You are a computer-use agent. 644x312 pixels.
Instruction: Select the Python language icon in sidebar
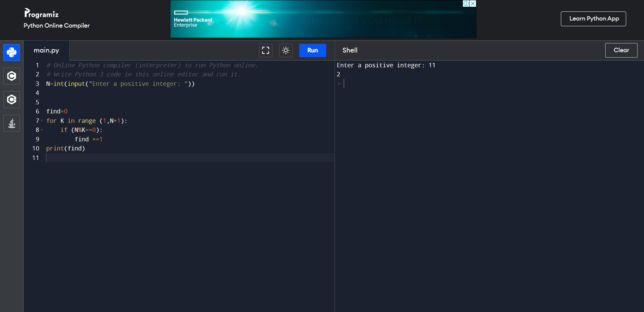pos(11,53)
